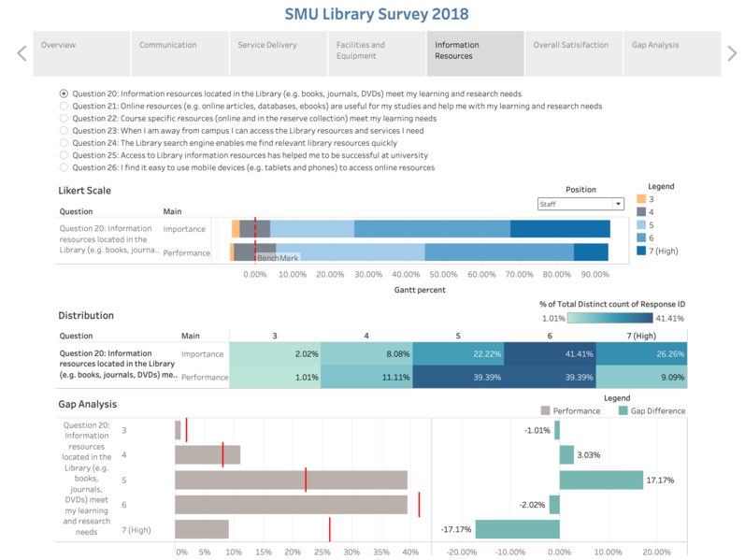Click the -2.02% gap difference bar

pos(554,505)
